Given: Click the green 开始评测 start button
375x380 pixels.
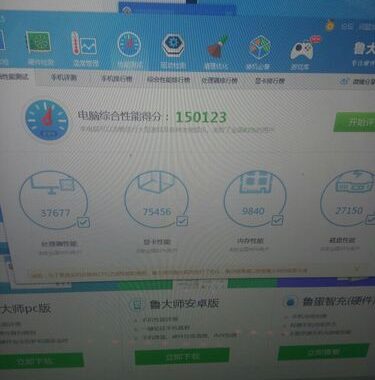Looking at the screenshot, I should point(355,122).
